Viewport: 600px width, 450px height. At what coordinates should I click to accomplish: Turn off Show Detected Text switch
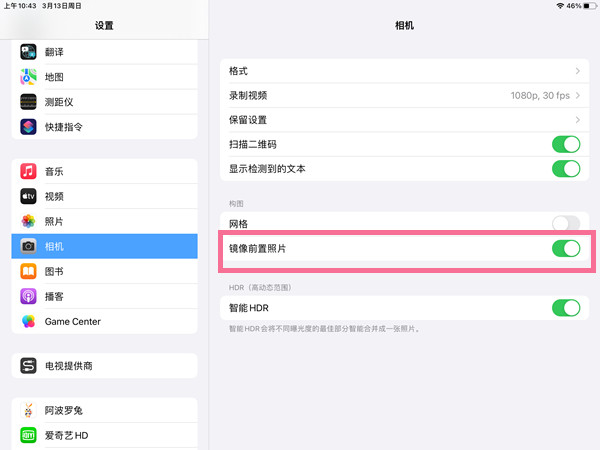pyautogui.click(x=565, y=169)
